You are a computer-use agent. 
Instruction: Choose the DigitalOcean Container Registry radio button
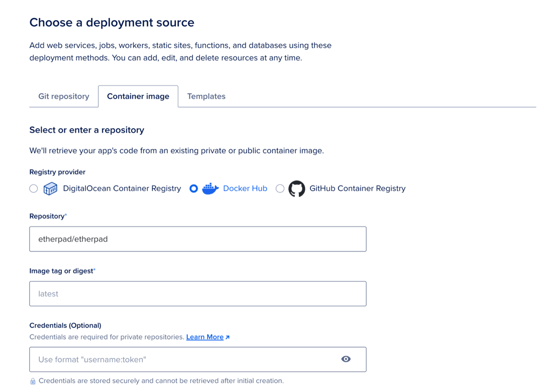pos(33,189)
